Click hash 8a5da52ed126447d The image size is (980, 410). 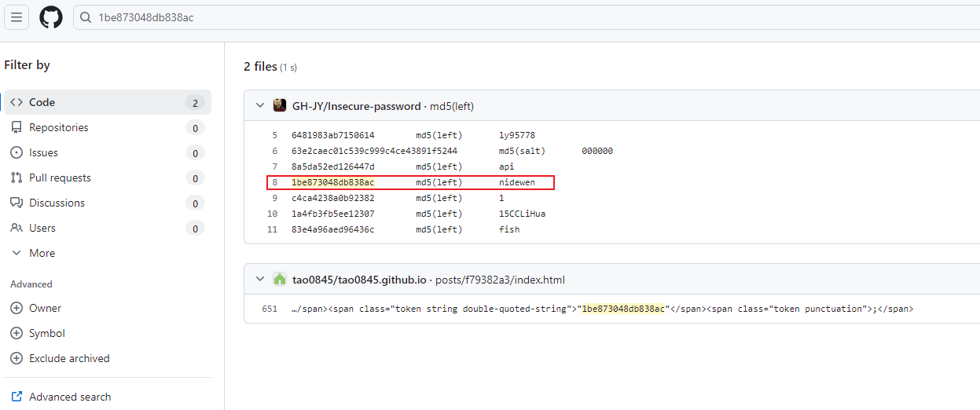coord(333,167)
